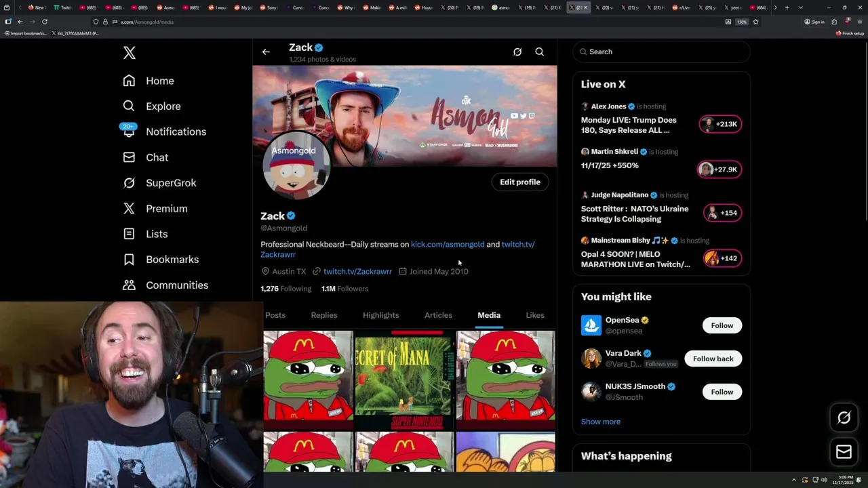Join the +27.9K listeners pill

pos(719,169)
